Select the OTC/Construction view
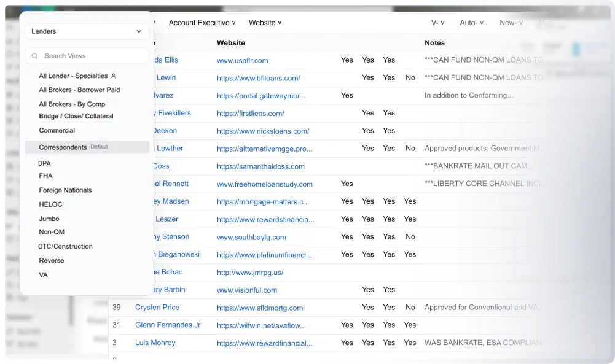 click(x=65, y=246)
